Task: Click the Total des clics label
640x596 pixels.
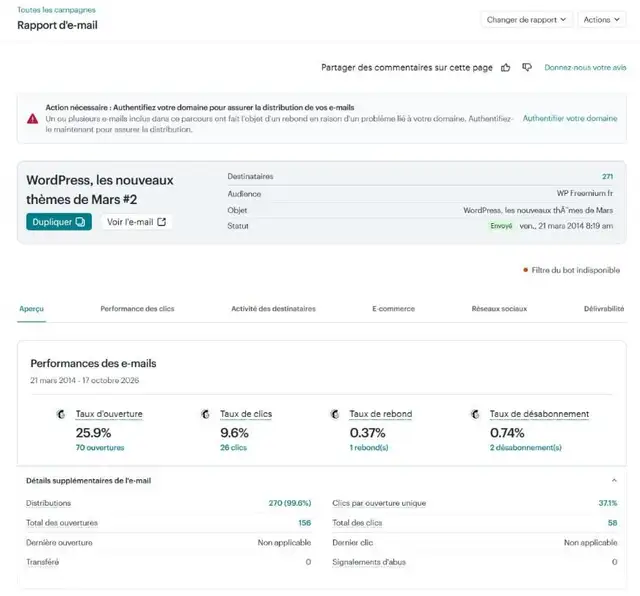Action: 357,523
